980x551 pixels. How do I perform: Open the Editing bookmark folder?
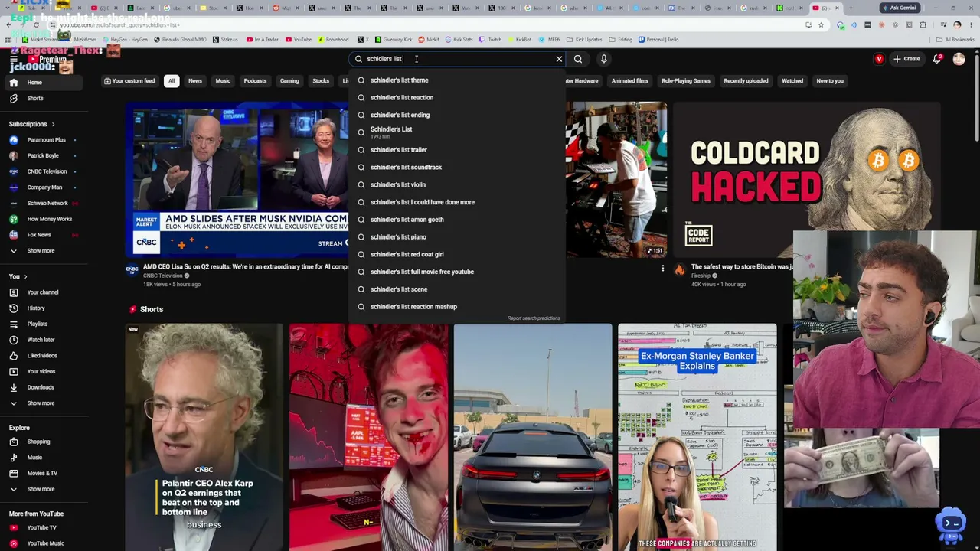(x=621, y=40)
